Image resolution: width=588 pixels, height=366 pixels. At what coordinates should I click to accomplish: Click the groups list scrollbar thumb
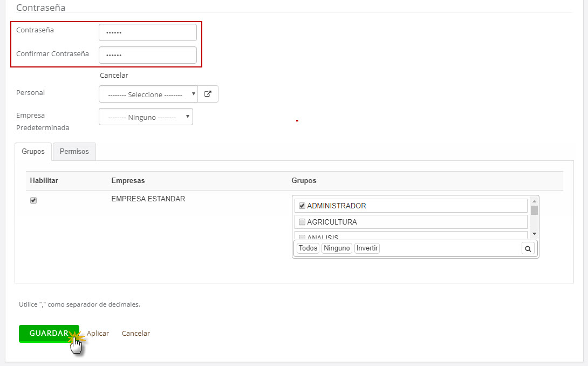pyautogui.click(x=534, y=211)
